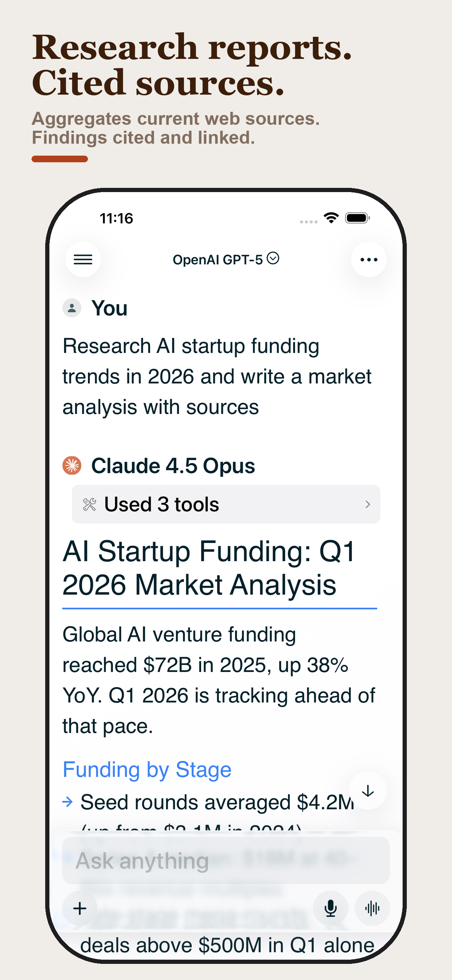This screenshot has width=452, height=980.
Task: Start voice mode with waveform icon
Action: (x=372, y=908)
